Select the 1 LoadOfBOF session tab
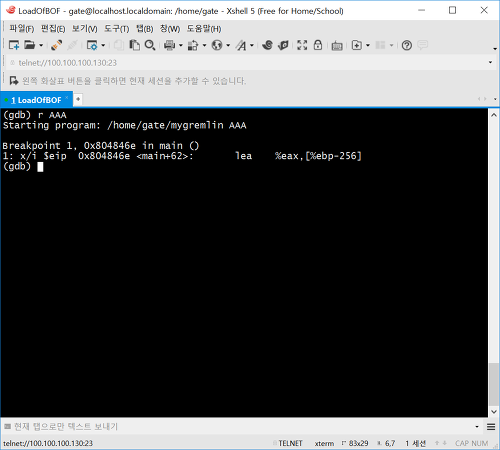 click(36, 100)
